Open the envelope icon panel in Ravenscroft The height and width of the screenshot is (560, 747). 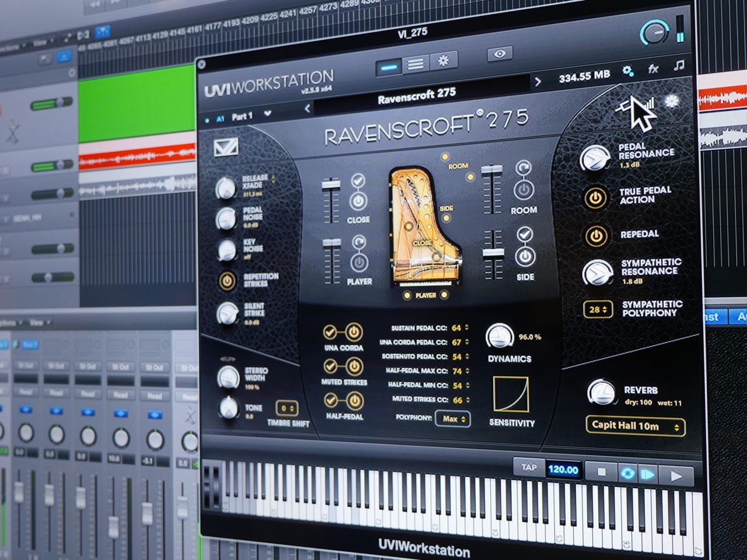point(225,147)
